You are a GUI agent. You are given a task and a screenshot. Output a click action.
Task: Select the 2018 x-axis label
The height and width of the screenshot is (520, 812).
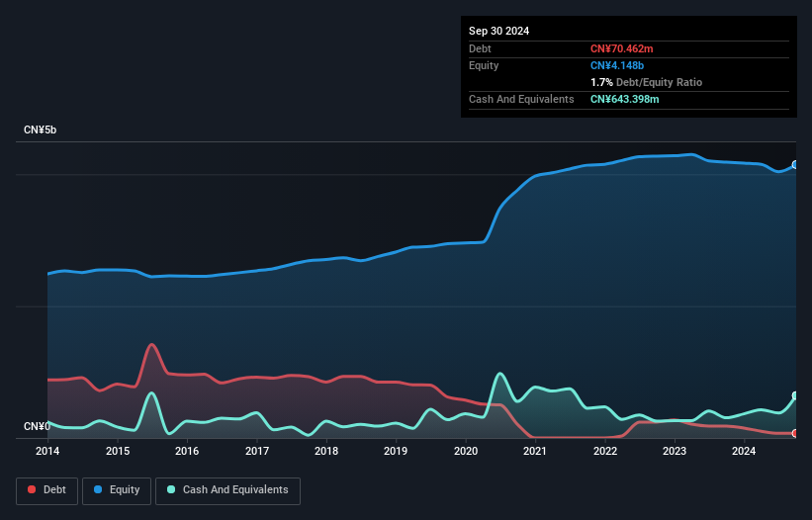click(x=326, y=452)
